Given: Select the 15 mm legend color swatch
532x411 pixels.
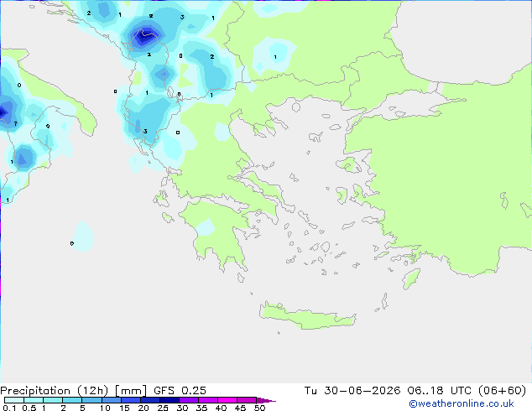Looking at the screenshot, I should coord(130,400).
